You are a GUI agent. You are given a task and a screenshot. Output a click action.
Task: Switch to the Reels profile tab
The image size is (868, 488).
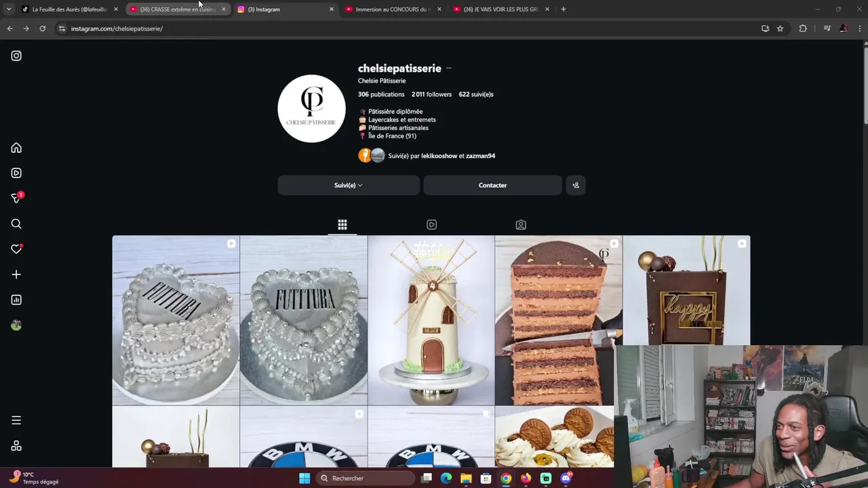click(431, 224)
